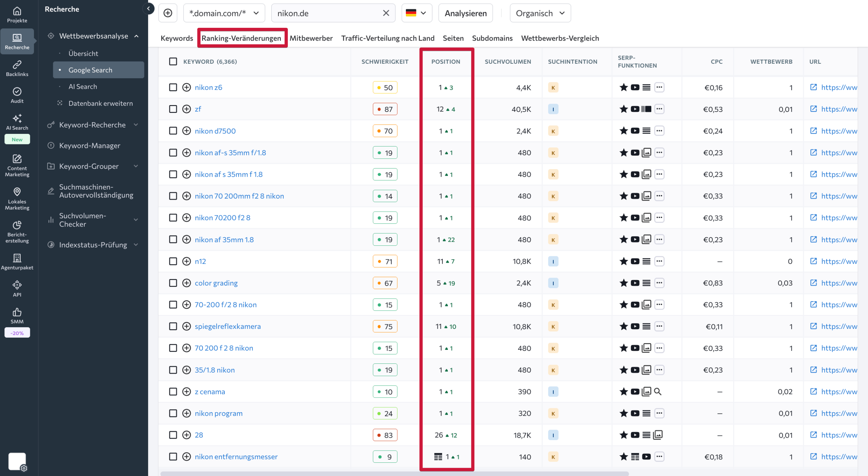Image resolution: width=868 pixels, height=476 pixels.
Task: Open the Backlinks section in the sidebar
Action: 17,68
